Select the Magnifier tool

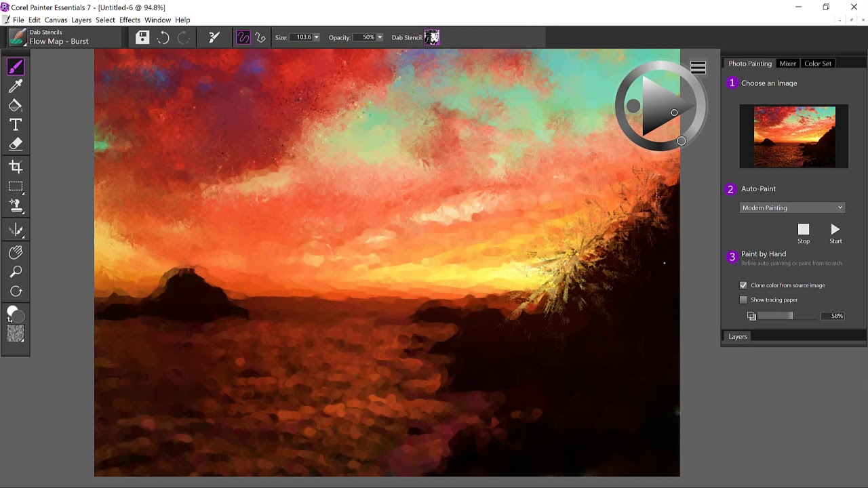[16, 271]
